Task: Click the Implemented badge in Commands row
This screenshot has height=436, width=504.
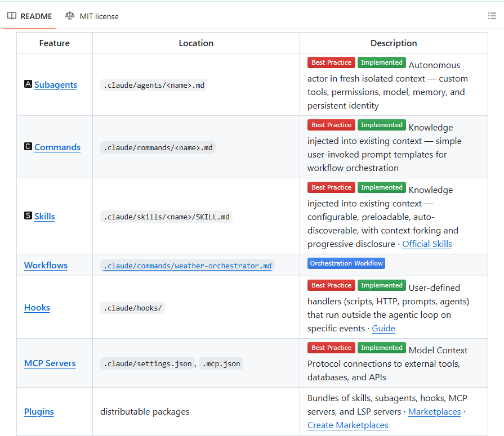Action: [382, 125]
